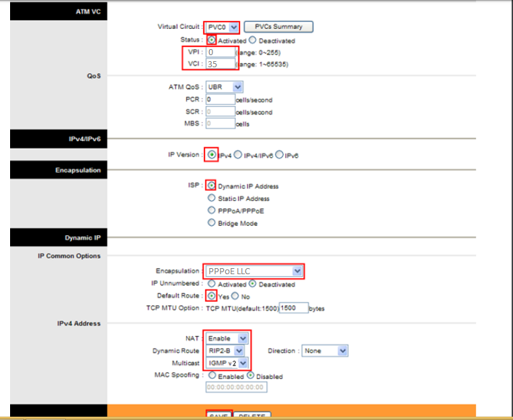Set MAC Spoofing to Enabled
The height and width of the screenshot is (420, 513).
pyautogui.click(x=212, y=375)
